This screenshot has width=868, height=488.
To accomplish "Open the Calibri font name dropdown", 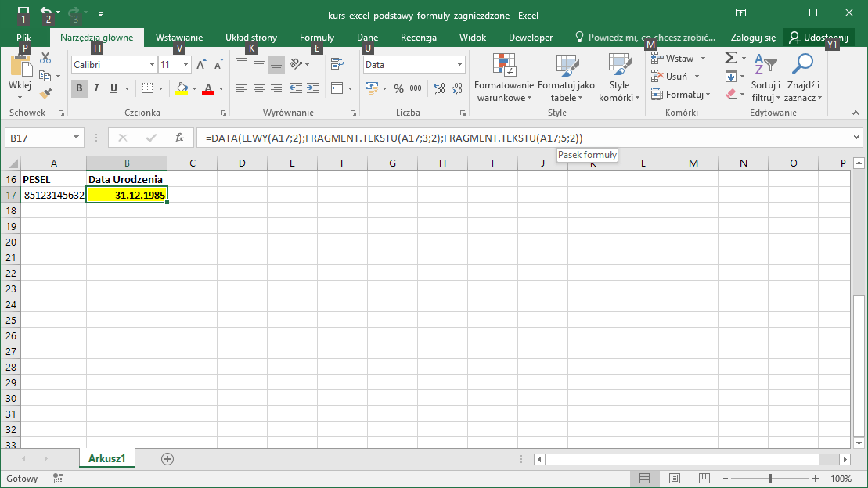I will (x=152, y=65).
